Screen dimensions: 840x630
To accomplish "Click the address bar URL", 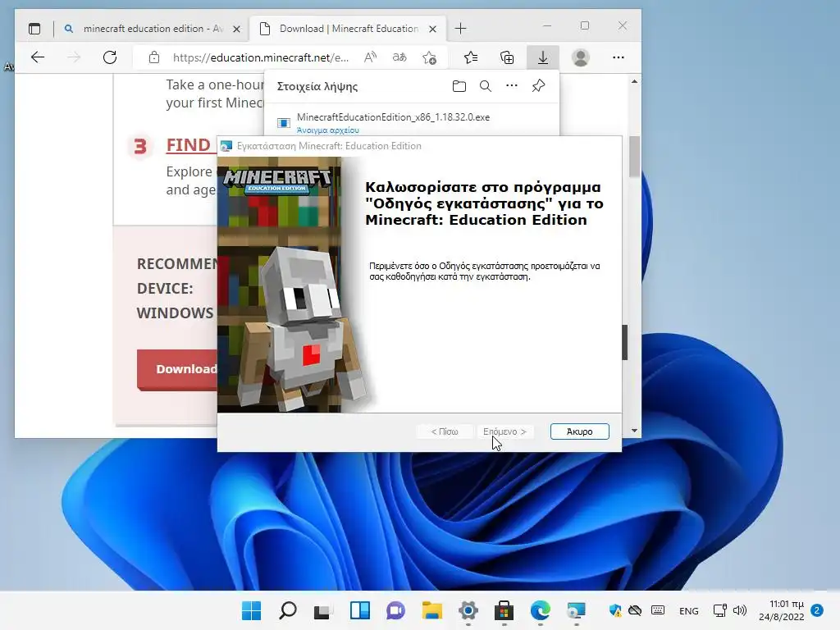I will pos(260,57).
